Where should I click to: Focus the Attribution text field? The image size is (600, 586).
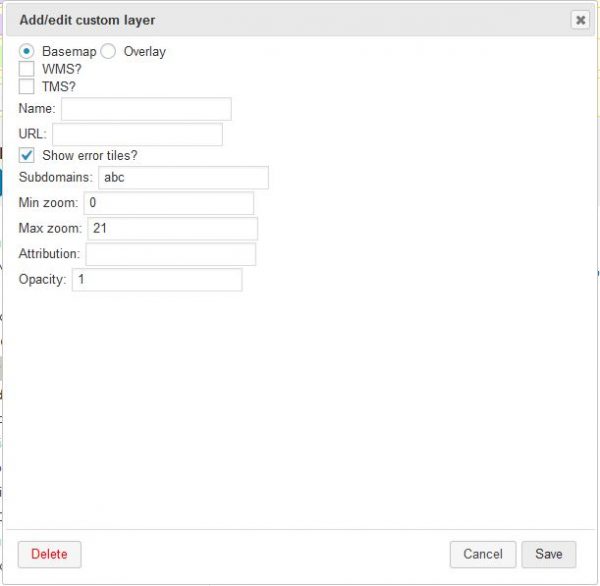point(170,254)
